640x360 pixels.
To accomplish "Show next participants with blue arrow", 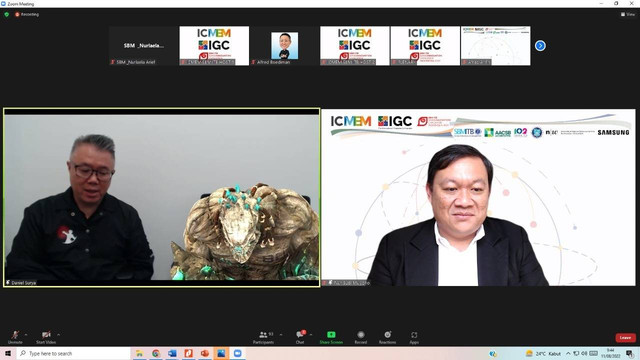I will tap(540, 46).
